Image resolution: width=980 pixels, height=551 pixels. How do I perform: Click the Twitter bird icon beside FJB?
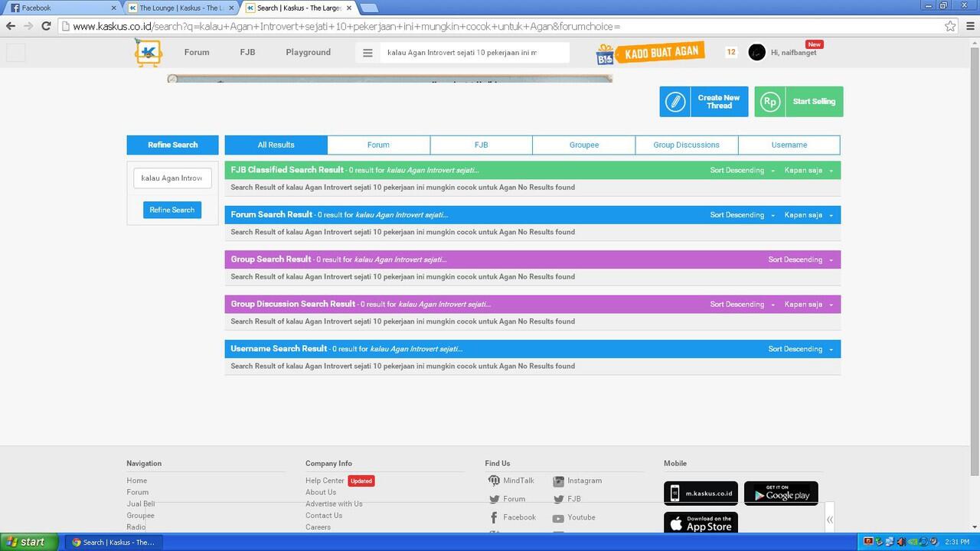pos(558,499)
